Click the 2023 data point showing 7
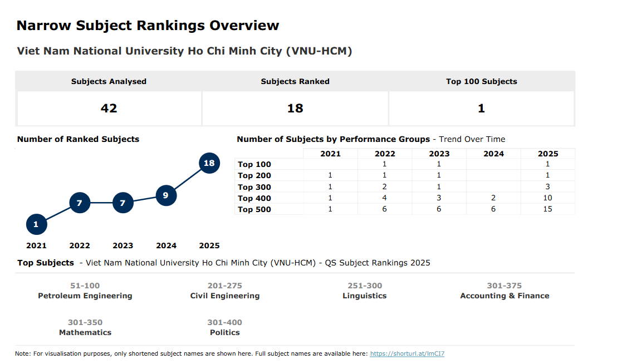 pyautogui.click(x=123, y=203)
